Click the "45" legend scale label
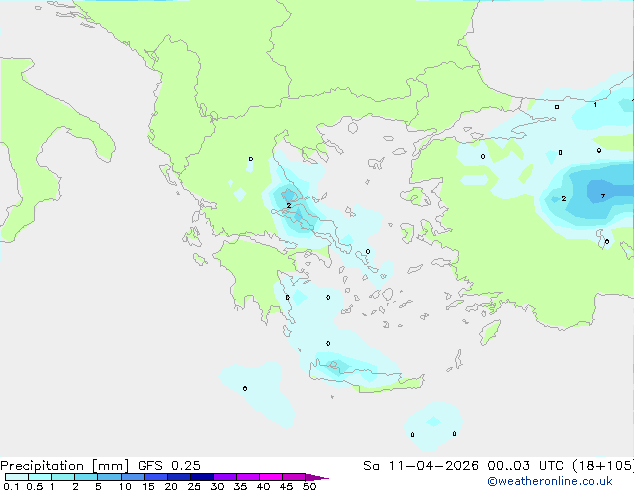634x490 pixels. pyautogui.click(x=286, y=486)
